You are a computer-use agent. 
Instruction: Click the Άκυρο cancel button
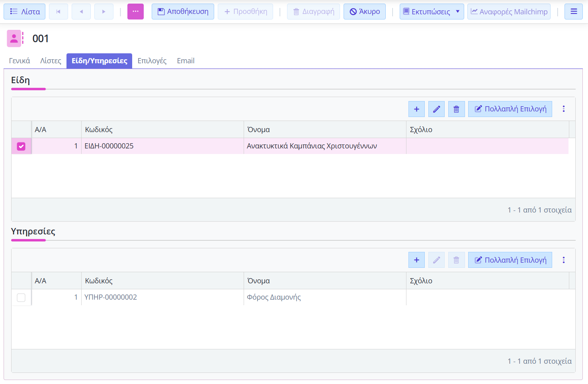(x=364, y=12)
